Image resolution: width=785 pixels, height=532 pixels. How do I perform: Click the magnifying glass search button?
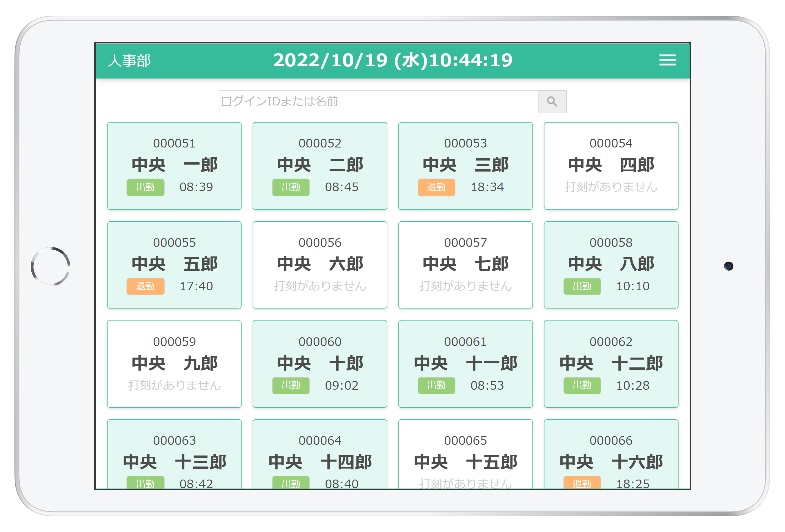(x=552, y=102)
